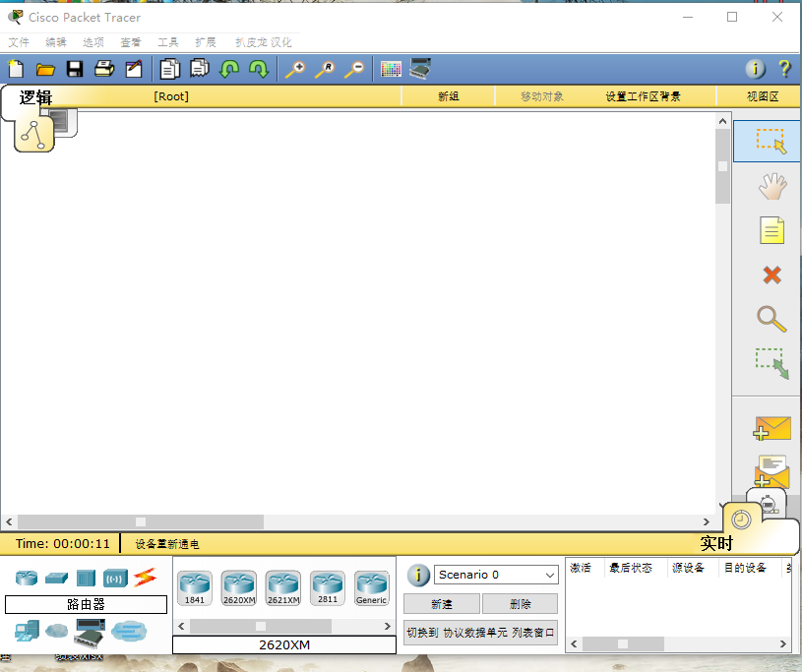This screenshot has height=672, width=802.
Task: Undo the last action with the left green arrow
Action: 229,69
